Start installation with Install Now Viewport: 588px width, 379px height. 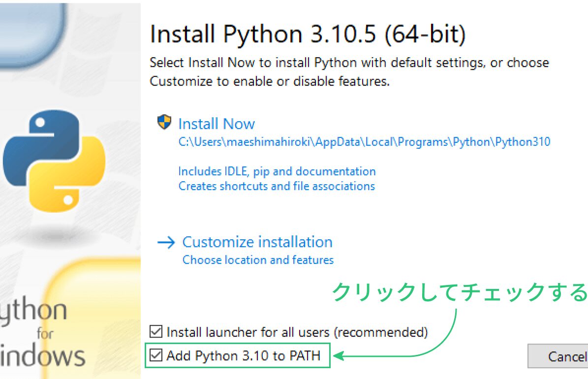[217, 123]
